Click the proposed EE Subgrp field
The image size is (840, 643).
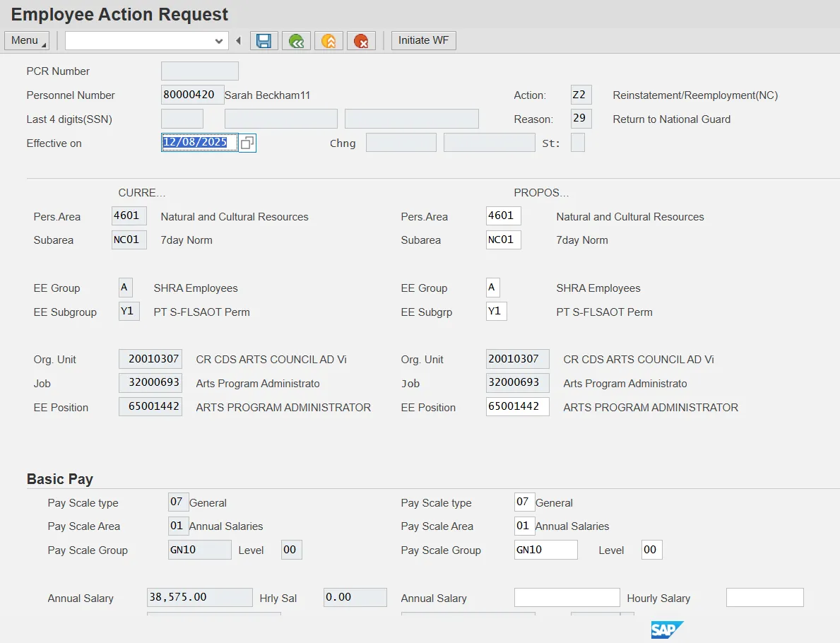click(x=496, y=312)
